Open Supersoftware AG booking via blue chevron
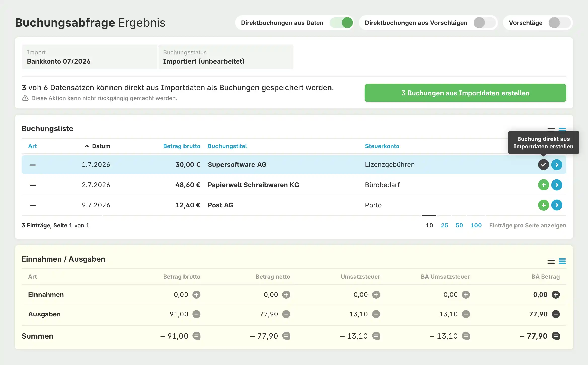 click(557, 165)
